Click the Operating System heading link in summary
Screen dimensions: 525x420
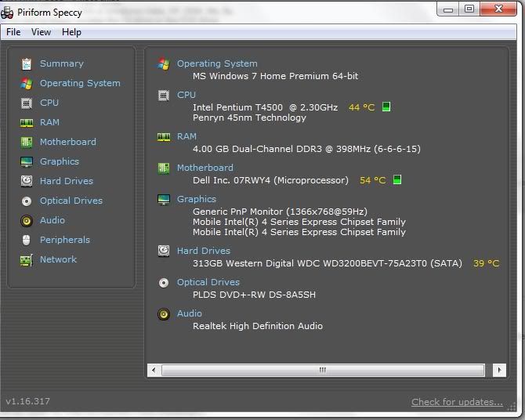click(x=217, y=63)
